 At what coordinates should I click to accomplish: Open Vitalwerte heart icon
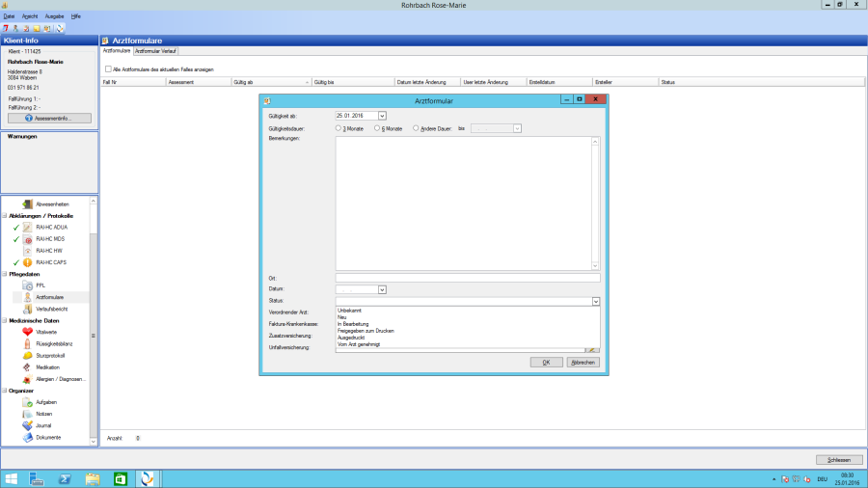[27, 332]
